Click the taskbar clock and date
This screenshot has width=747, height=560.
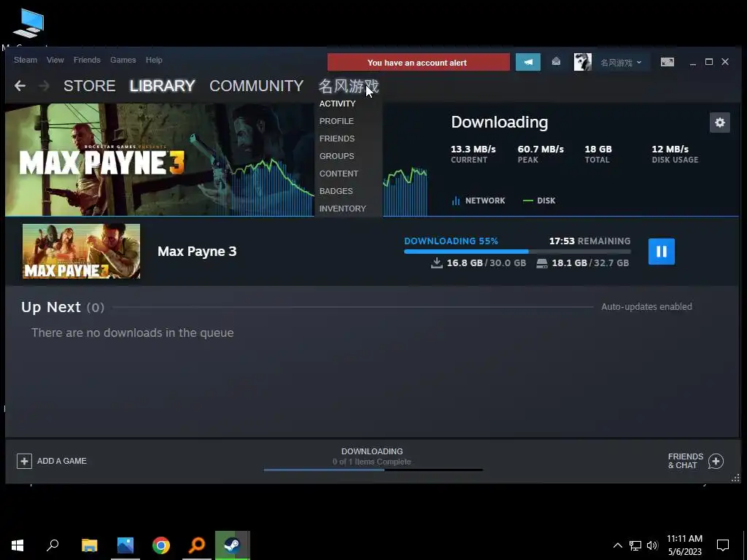[684, 545]
